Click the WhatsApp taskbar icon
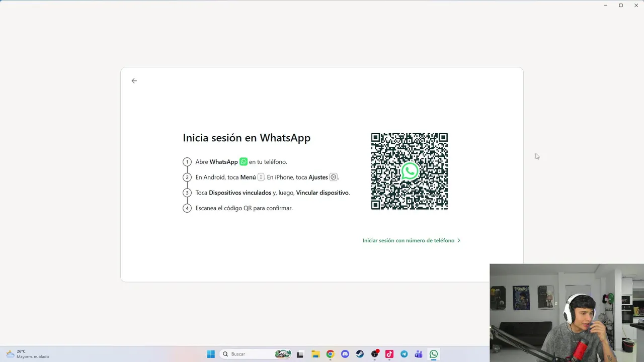The width and height of the screenshot is (644, 362). pos(434,354)
